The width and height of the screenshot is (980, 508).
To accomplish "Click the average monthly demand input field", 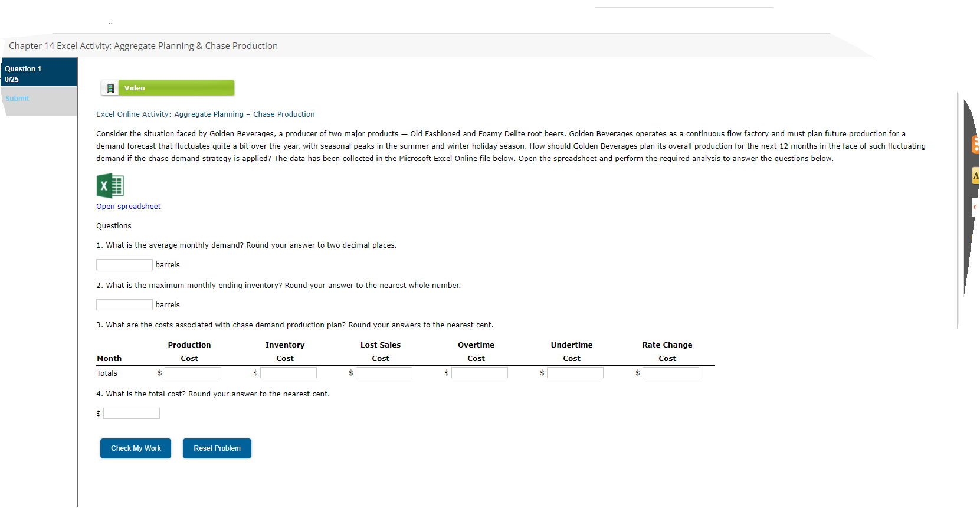I will point(124,265).
